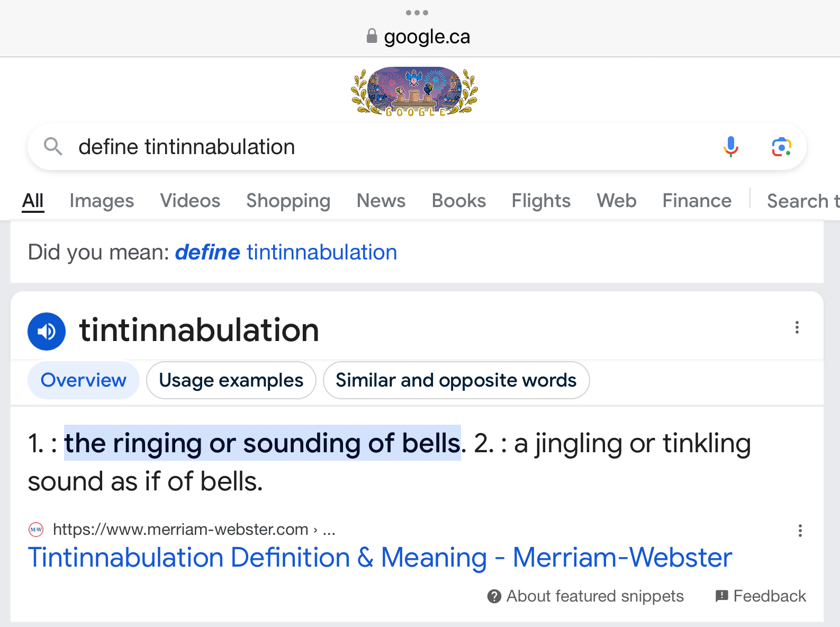Screen dimensions: 840x627
Task: Select the Overview chip
Action: [84, 380]
